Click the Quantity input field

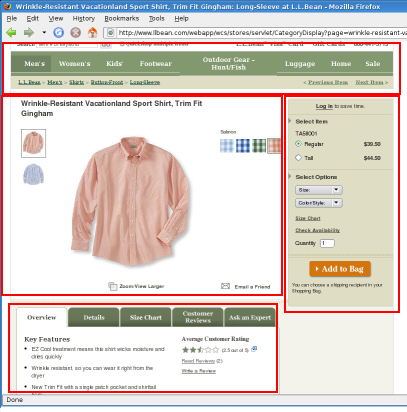(327, 243)
